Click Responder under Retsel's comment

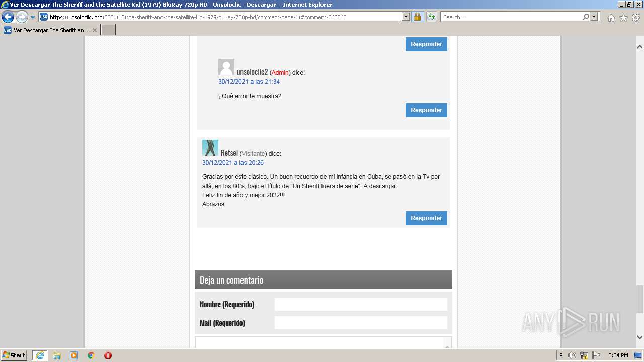(426, 218)
